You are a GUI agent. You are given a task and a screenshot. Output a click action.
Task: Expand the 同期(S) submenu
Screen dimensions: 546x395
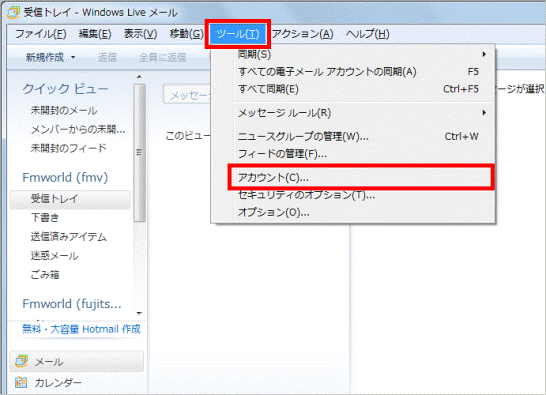click(362, 54)
